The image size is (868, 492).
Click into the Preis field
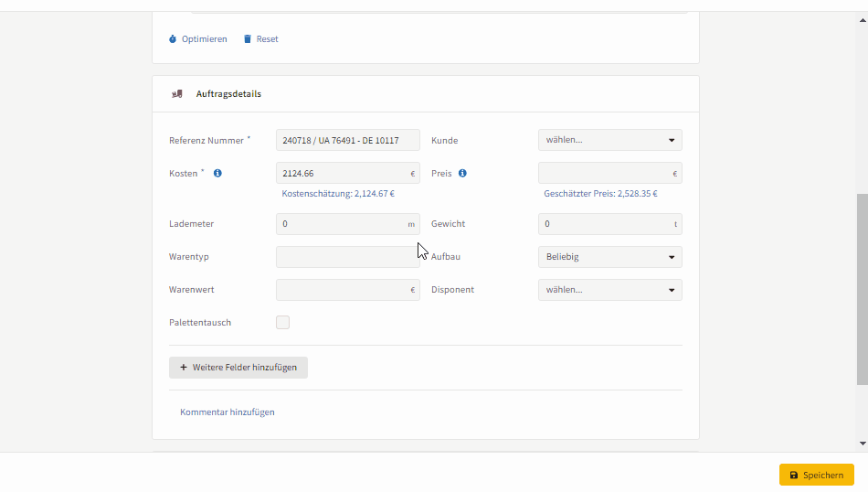point(609,174)
